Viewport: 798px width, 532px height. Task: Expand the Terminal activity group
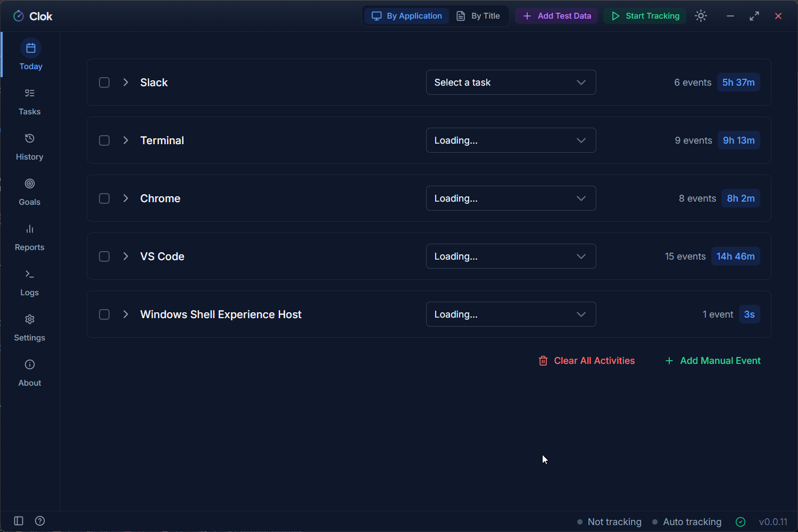[126, 140]
